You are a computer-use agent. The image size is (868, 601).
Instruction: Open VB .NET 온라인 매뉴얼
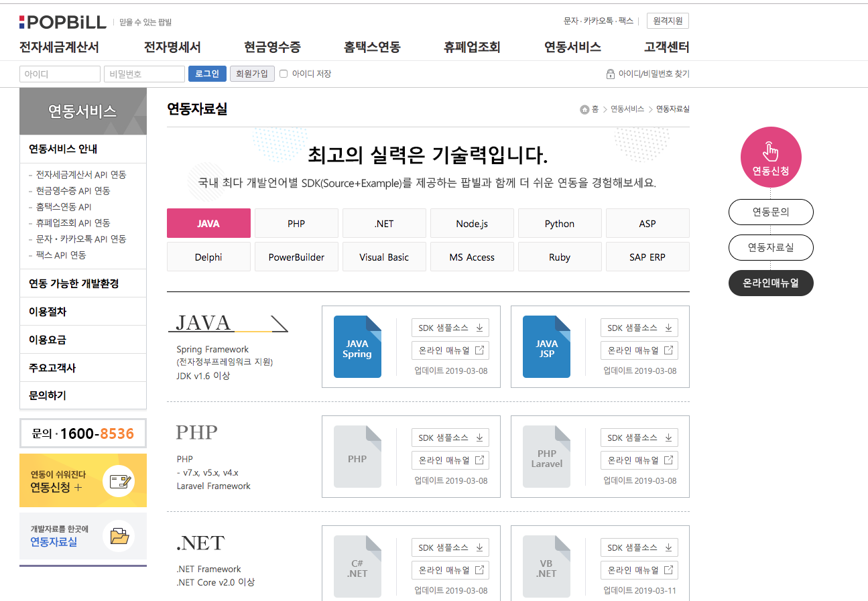point(639,570)
